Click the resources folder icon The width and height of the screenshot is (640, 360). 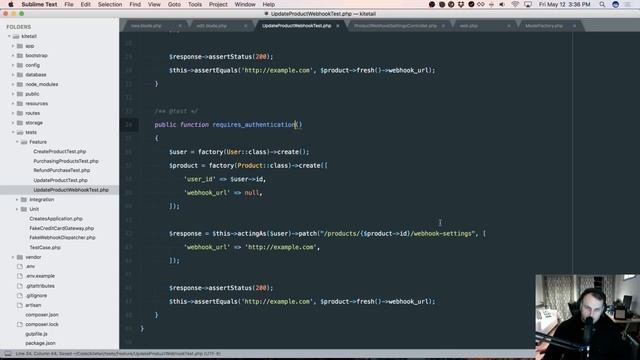click(x=20, y=104)
